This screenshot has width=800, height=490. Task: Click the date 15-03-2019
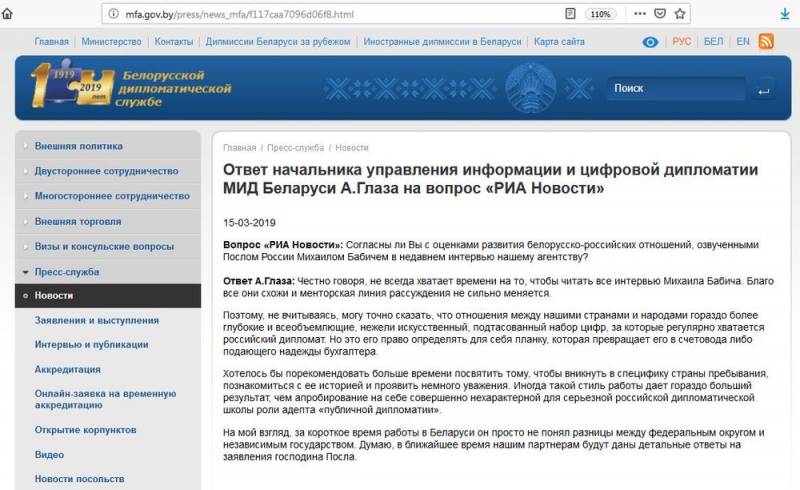[249, 223]
